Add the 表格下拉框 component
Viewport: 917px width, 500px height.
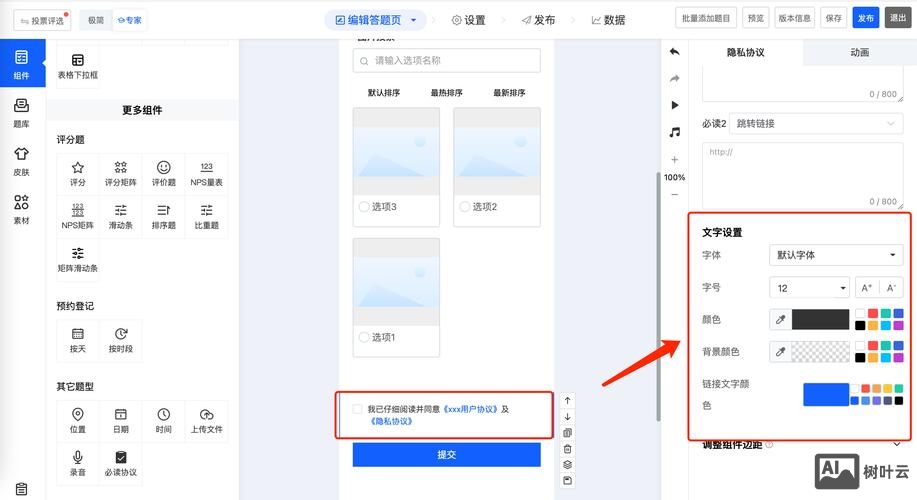pos(78,67)
